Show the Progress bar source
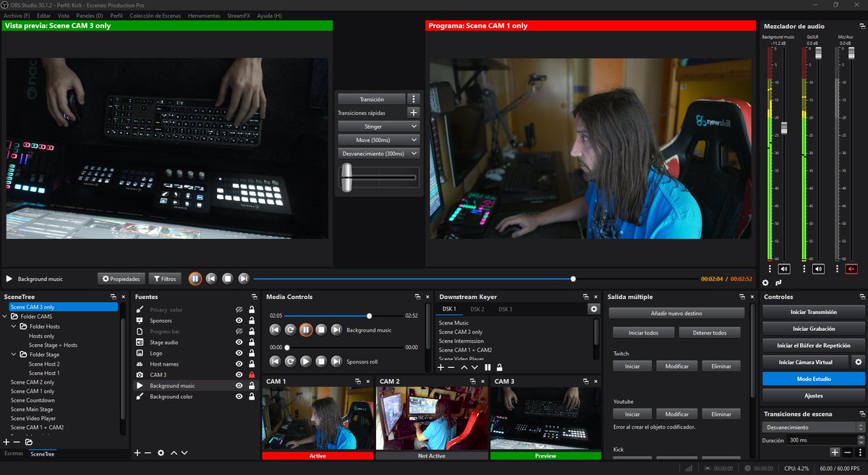 pyautogui.click(x=239, y=332)
